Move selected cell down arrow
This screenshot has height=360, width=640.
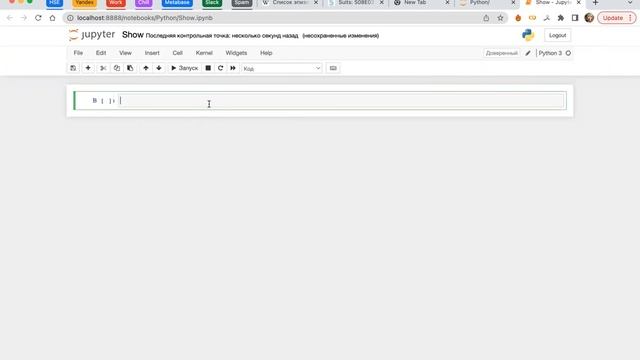click(159, 68)
